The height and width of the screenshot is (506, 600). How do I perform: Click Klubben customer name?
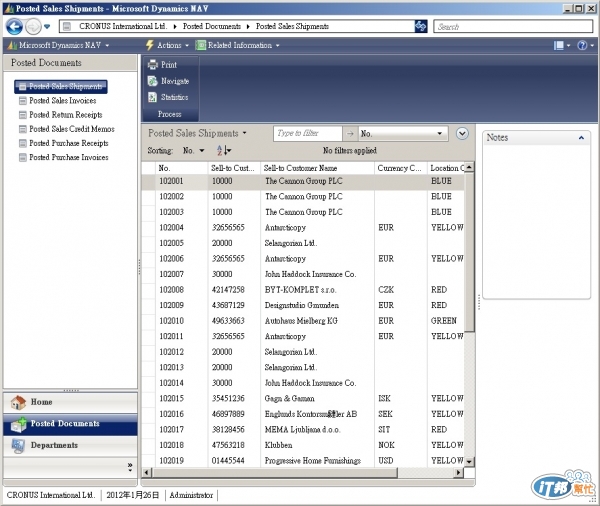[278, 445]
